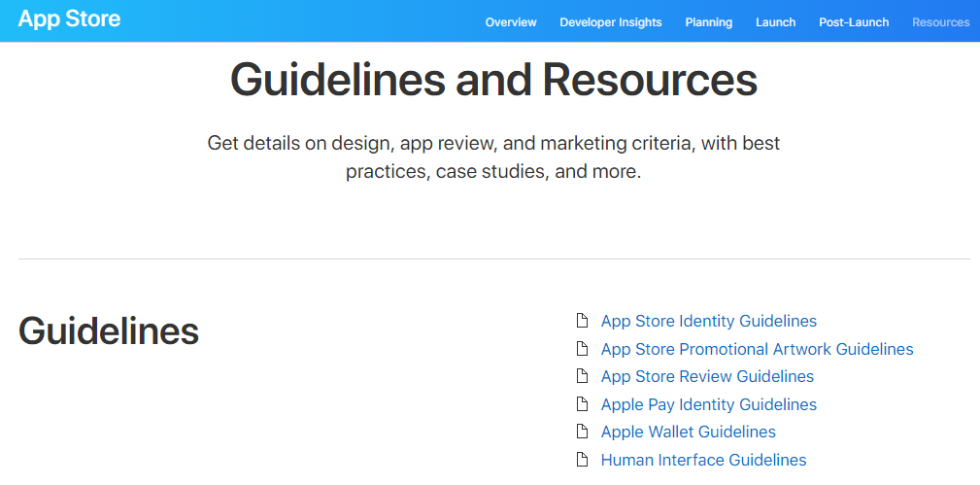Click the document icon next to Promotional Artwork Guidelines
Screen dimensions: 980x485
click(582, 349)
